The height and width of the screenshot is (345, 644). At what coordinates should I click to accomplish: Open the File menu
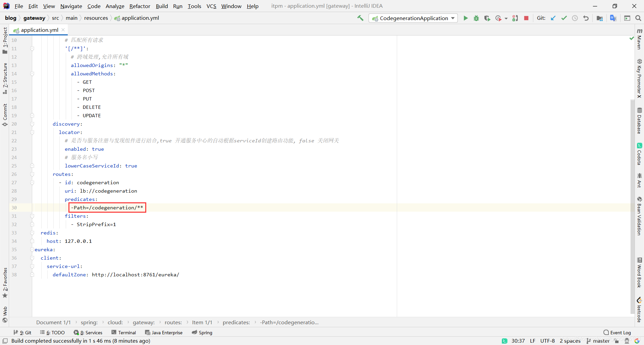(x=19, y=6)
